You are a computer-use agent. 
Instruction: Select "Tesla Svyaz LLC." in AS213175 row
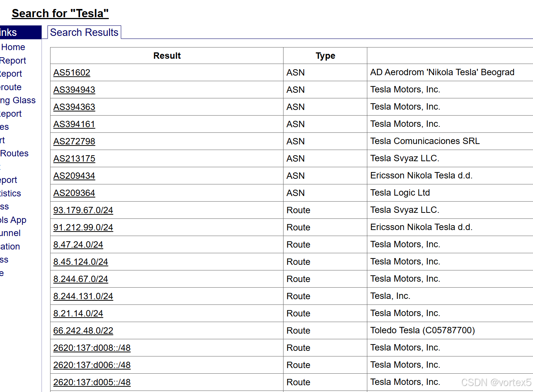pos(405,158)
